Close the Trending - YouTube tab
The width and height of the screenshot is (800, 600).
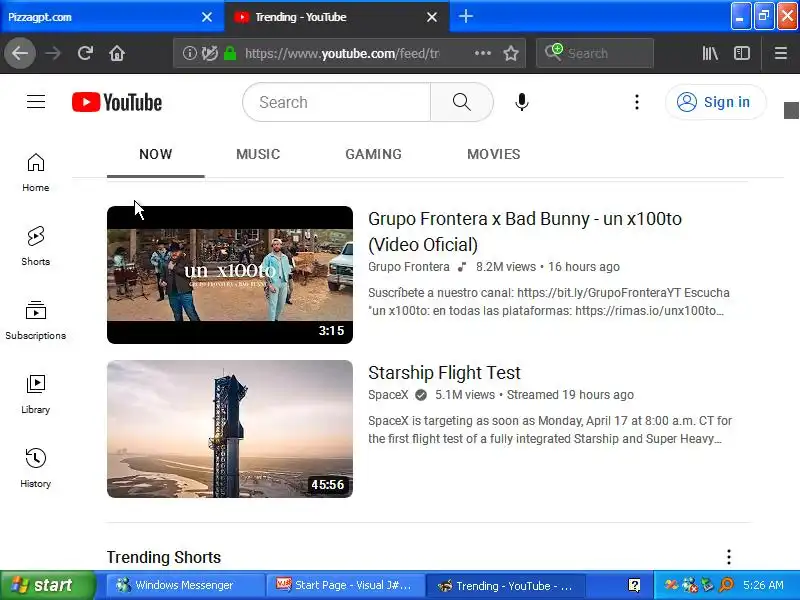point(432,17)
